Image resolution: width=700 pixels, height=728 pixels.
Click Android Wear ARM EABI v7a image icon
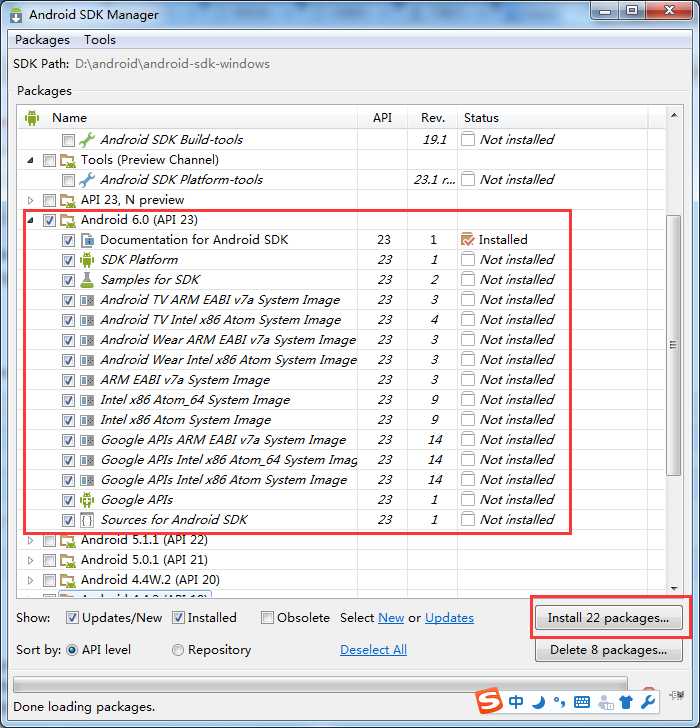coord(87,340)
